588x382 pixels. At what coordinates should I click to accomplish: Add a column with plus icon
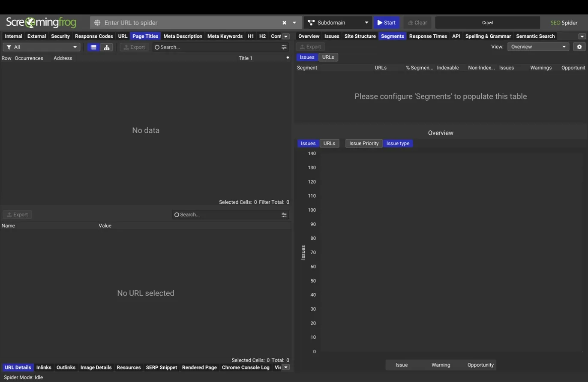point(288,58)
